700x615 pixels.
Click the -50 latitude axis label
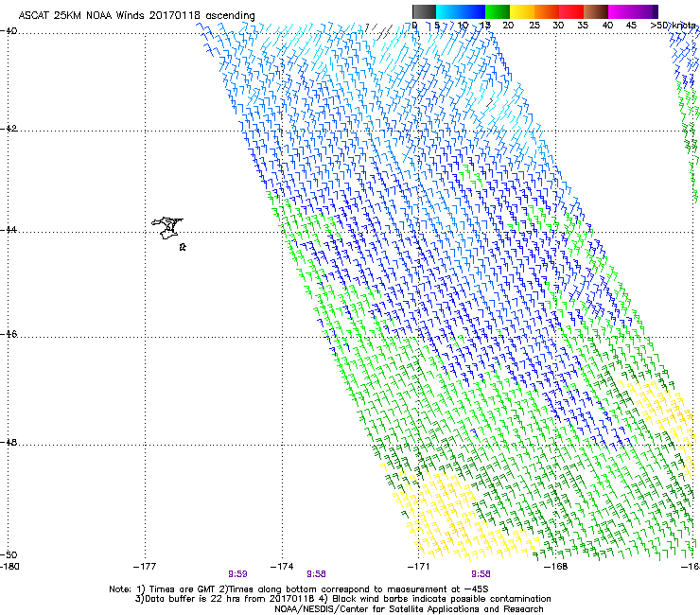(9, 554)
